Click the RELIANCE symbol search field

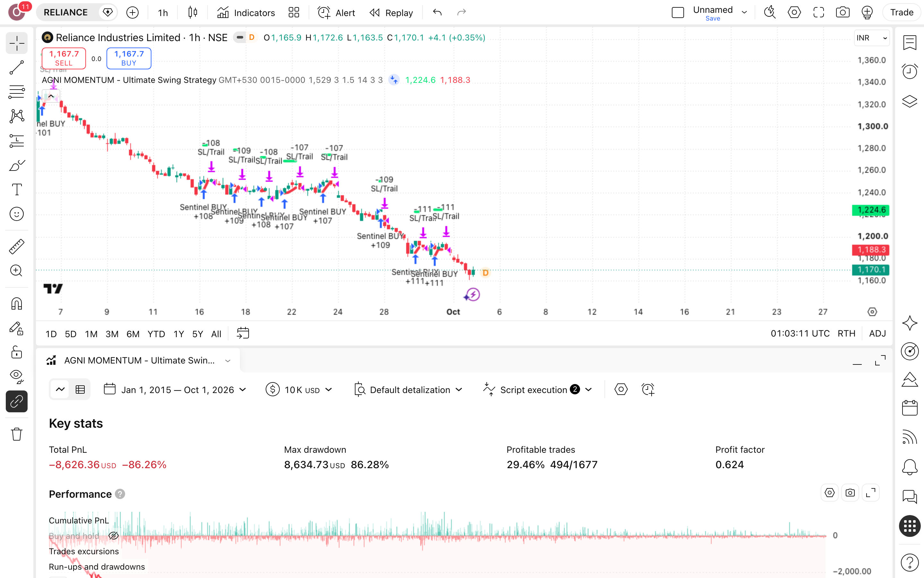click(66, 13)
